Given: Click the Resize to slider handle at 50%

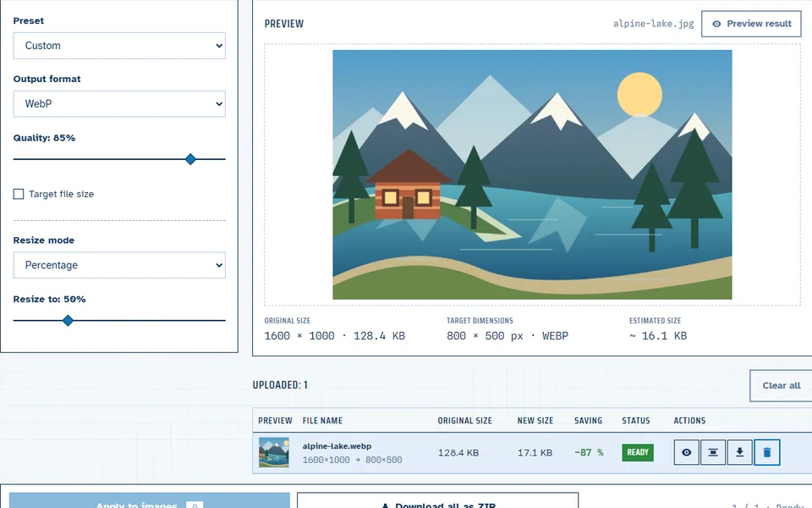Looking at the screenshot, I should [68, 320].
